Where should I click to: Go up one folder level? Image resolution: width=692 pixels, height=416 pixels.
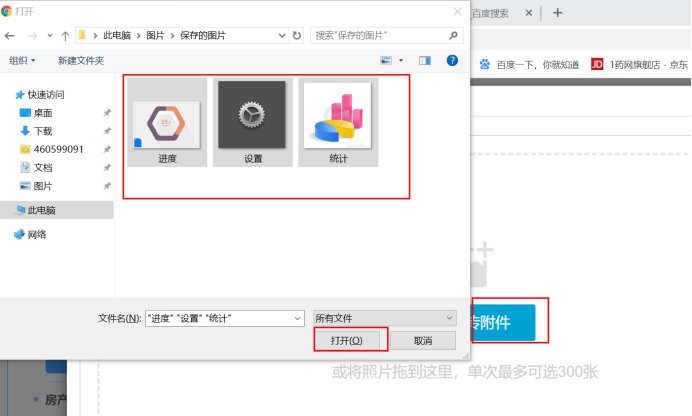65,36
